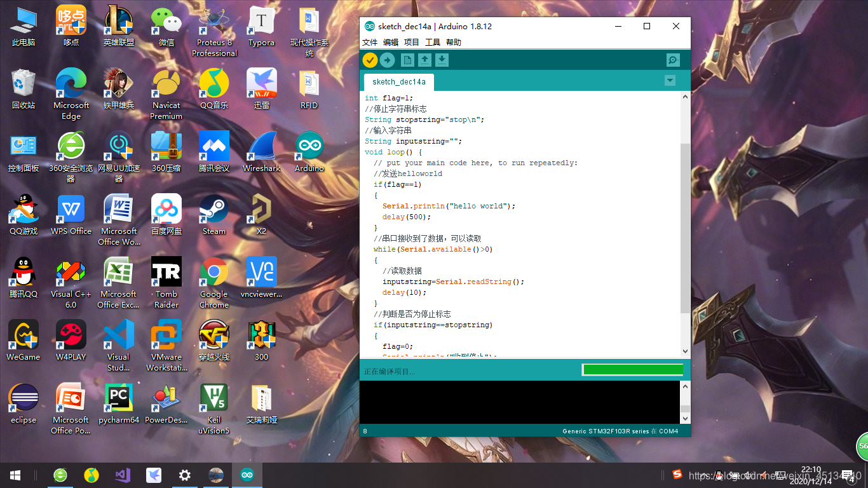
Task: Select the sketch_dec14a tab
Action: [399, 82]
